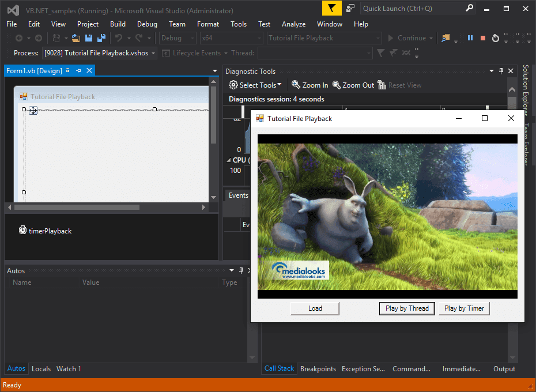Click the Open File folder icon
The image size is (536, 392).
click(76, 38)
